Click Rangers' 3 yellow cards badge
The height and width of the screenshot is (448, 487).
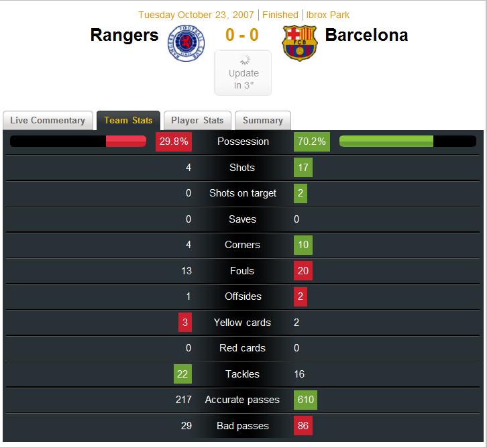point(185,323)
